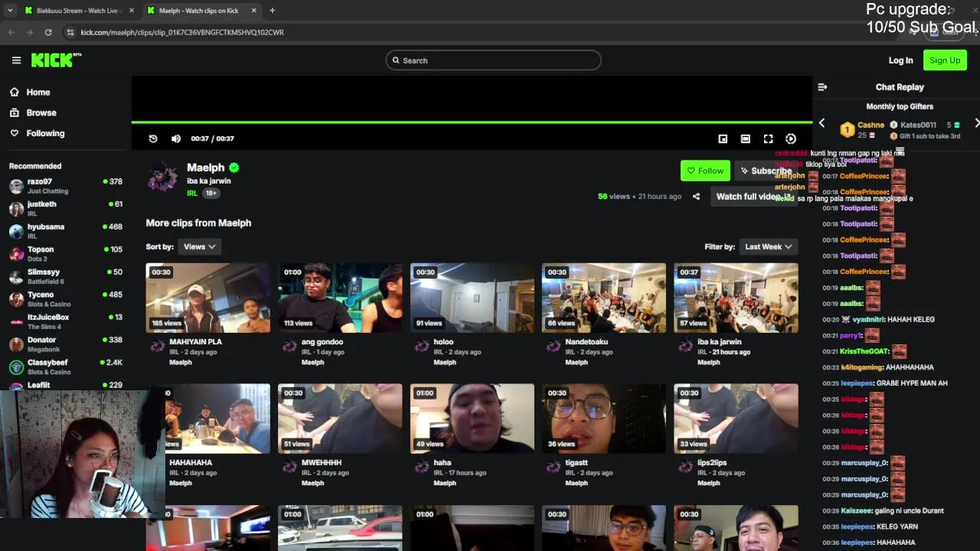980x551 pixels.
Task: Open the MWEHHHH clip thumbnail
Action: pyautogui.click(x=340, y=419)
